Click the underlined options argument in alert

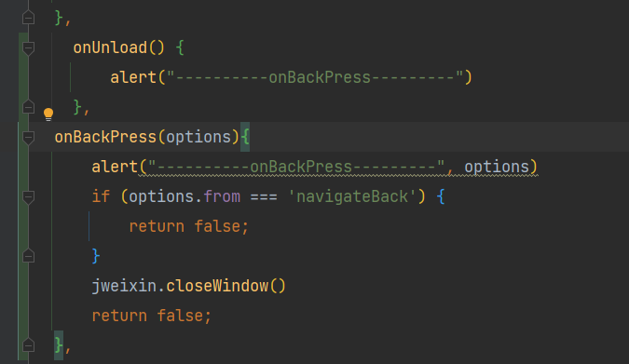coord(497,167)
